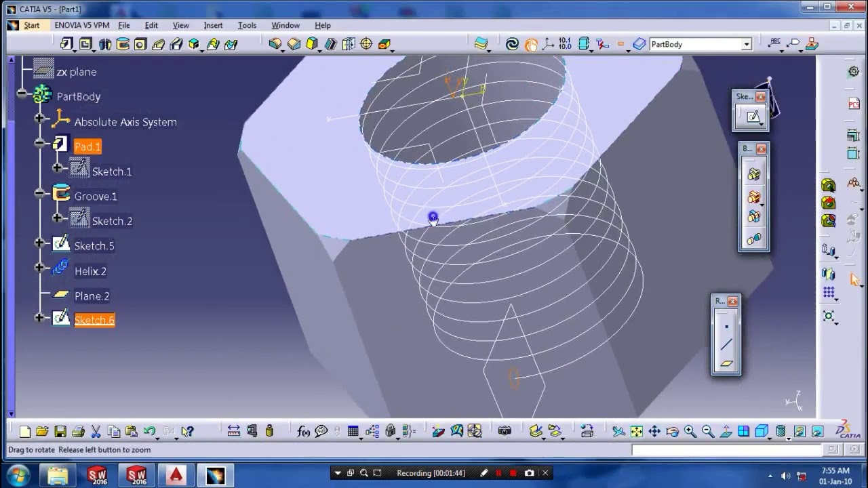Open the Insert menu

[x=213, y=25]
